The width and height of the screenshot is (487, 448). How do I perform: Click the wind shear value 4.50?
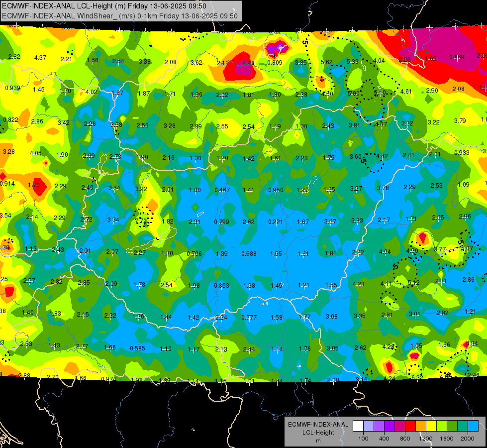(x=327, y=94)
